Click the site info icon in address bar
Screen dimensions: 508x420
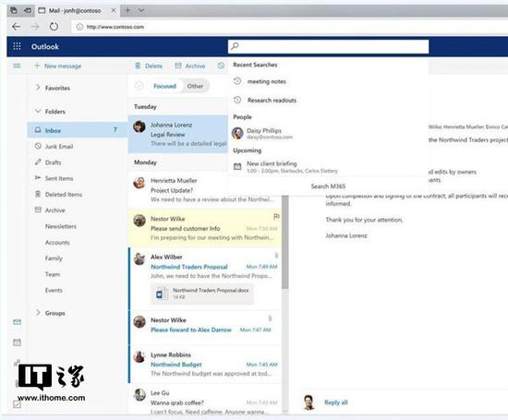tap(79, 27)
